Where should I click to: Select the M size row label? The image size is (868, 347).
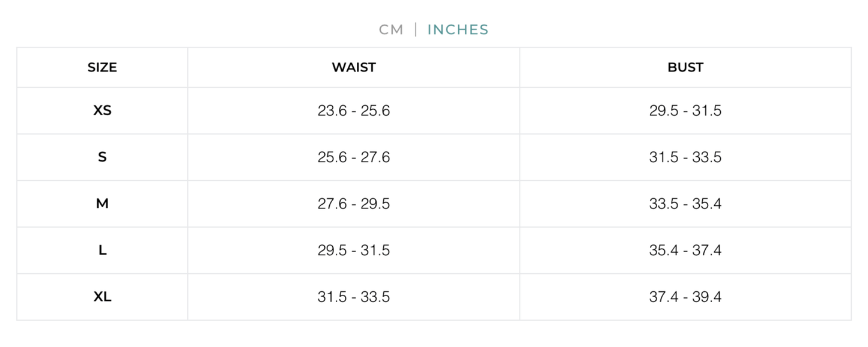pyautogui.click(x=102, y=204)
